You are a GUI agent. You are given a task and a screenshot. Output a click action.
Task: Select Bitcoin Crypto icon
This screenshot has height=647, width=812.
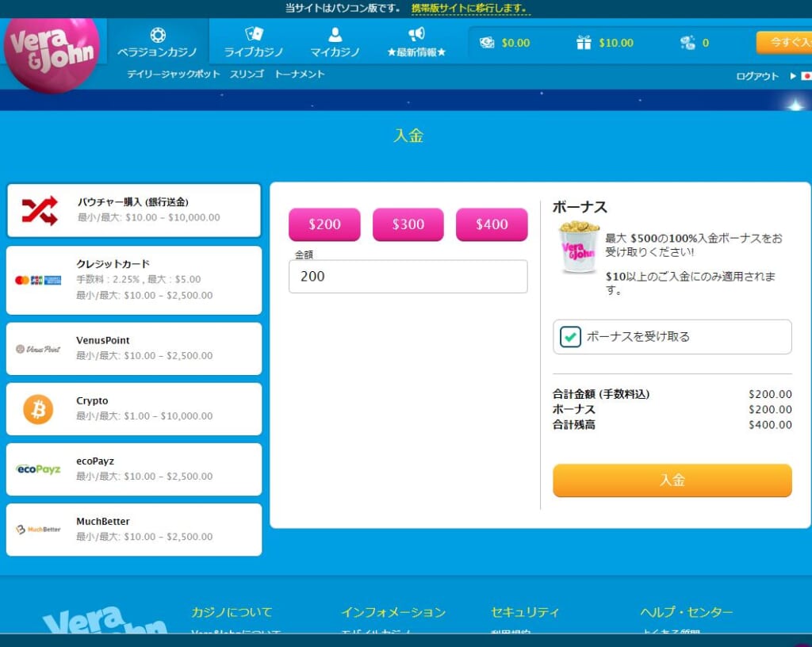[x=38, y=409]
